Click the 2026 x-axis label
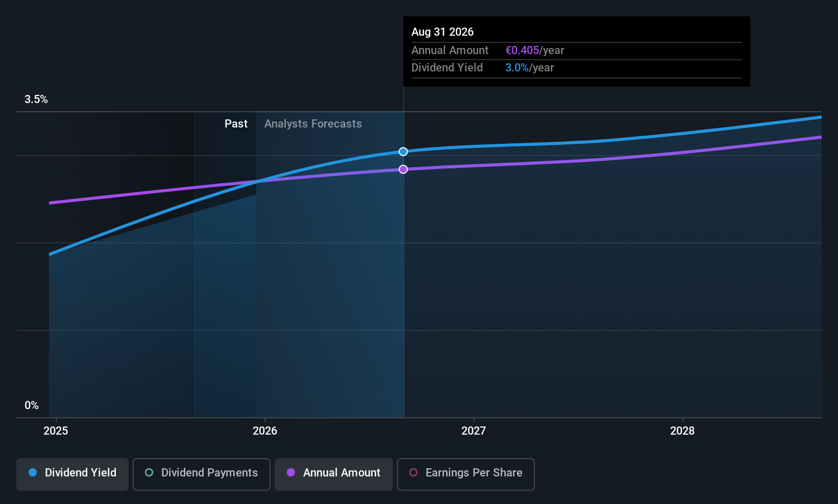The height and width of the screenshot is (504, 838). click(265, 431)
